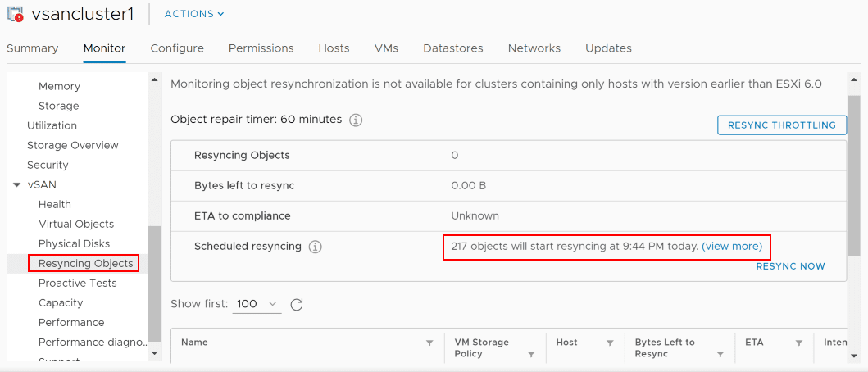Open the ACTIONS dropdown menu

(194, 14)
